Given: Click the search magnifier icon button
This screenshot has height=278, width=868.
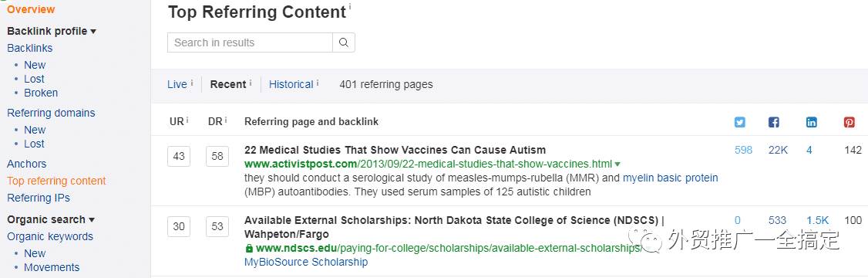Looking at the screenshot, I should 344,42.
